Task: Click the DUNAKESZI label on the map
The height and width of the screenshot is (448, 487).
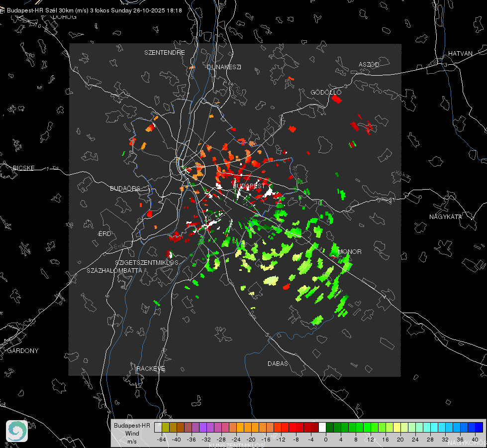Action: 224,67
